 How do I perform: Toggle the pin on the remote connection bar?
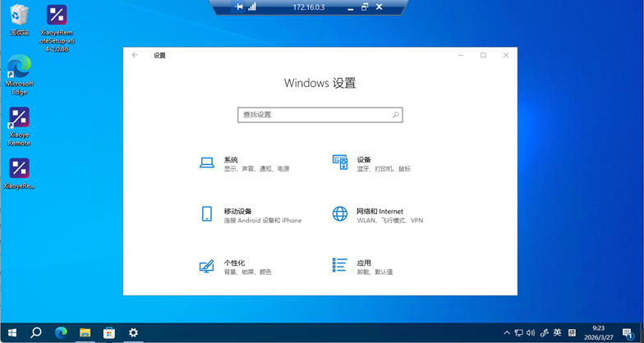239,7
